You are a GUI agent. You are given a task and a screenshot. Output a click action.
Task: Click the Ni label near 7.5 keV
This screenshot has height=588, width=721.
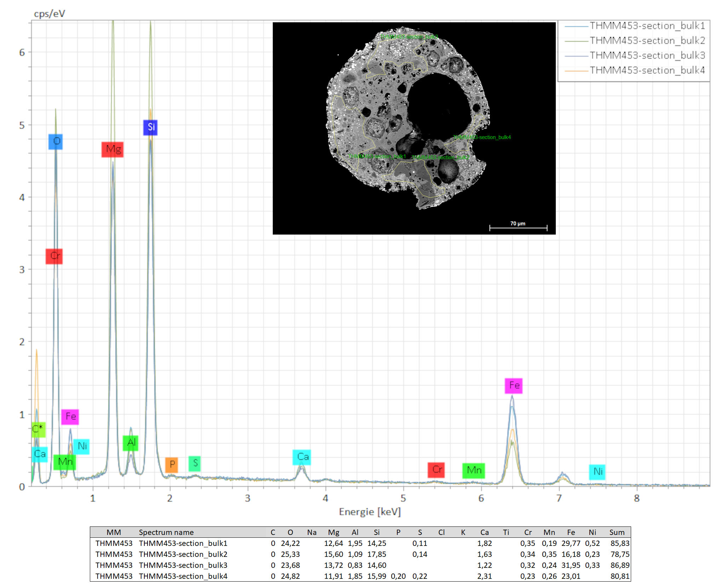[x=597, y=472]
